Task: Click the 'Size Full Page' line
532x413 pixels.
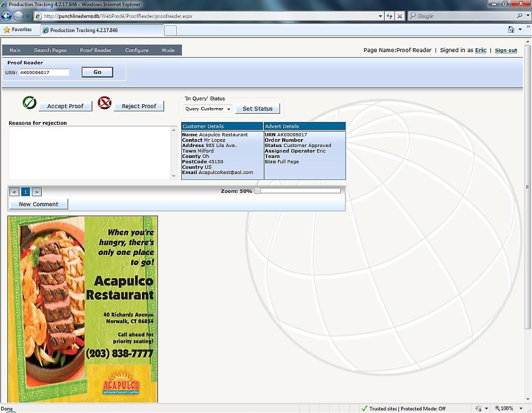Action: coord(282,161)
